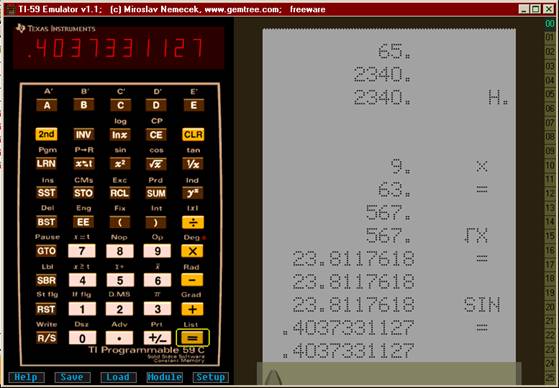Screen dimensions: 559x388
Task: Click the Load button
Action: [x=118, y=377]
